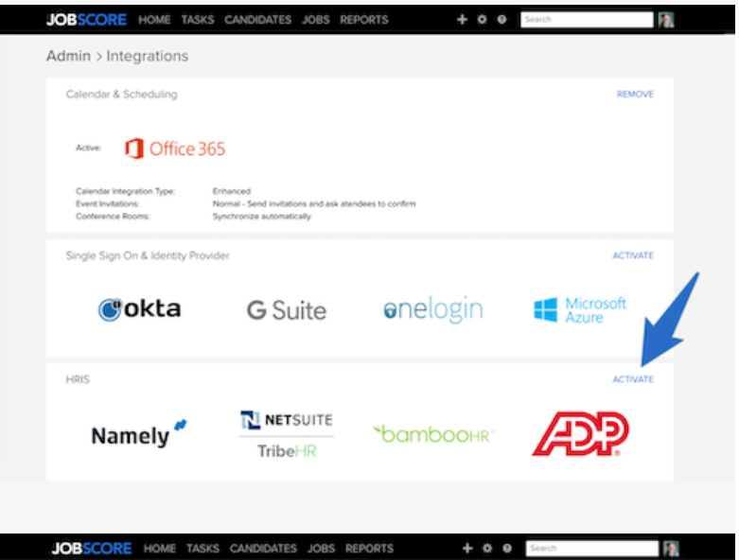
Task: Open REPORTS in the top navigation bar
Action: (x=364, y=20)
